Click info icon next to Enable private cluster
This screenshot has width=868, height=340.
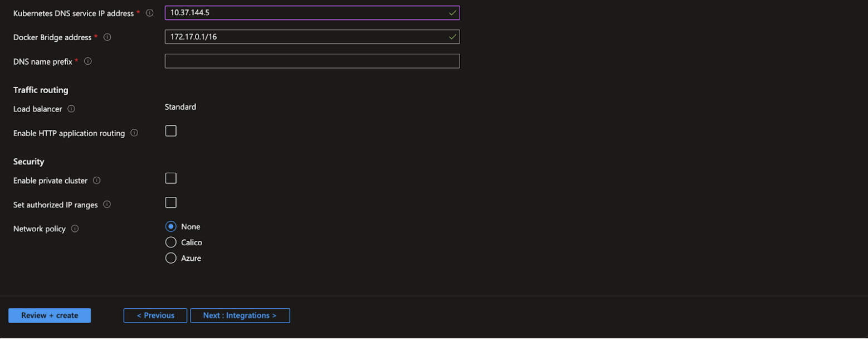pos(97,181)
